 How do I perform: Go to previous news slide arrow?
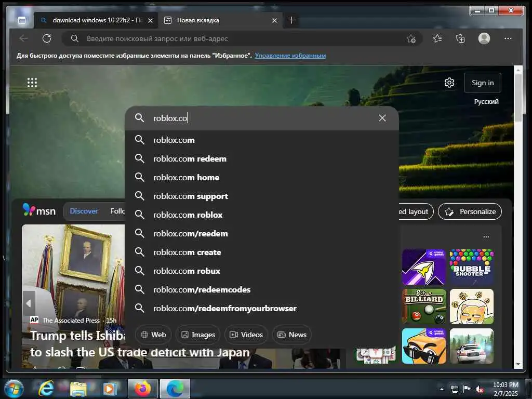[29, 303]
